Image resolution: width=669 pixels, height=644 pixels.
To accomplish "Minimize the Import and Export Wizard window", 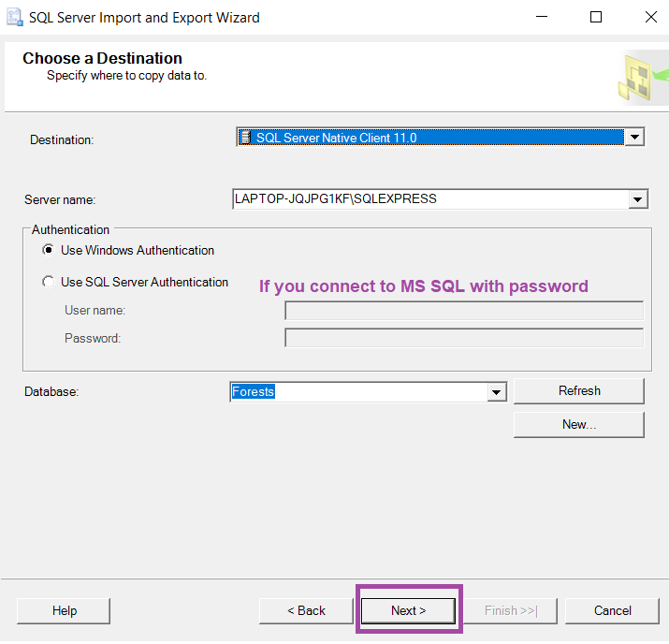I will coord(541,17).
